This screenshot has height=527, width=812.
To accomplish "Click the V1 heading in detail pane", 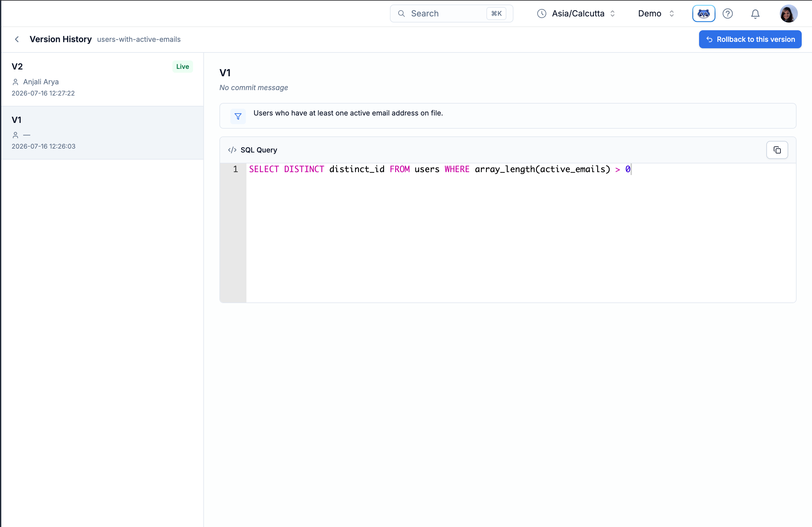I will point(225,73).
